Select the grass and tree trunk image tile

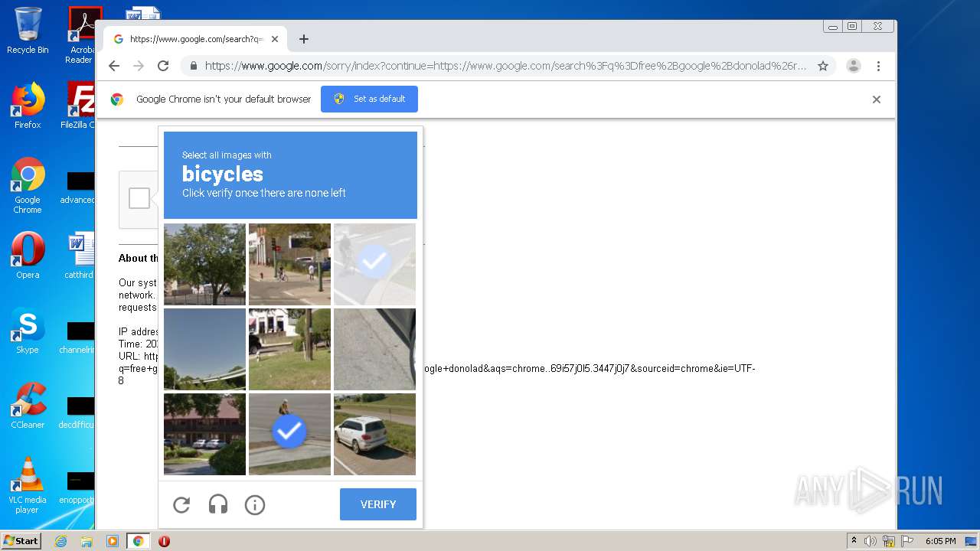[289, 349]
